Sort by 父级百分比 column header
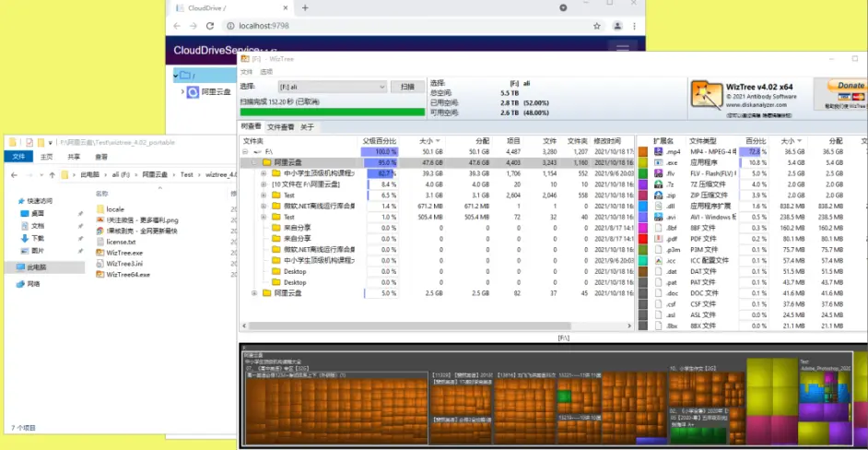868x450 pixels. (x=380, y=141)
